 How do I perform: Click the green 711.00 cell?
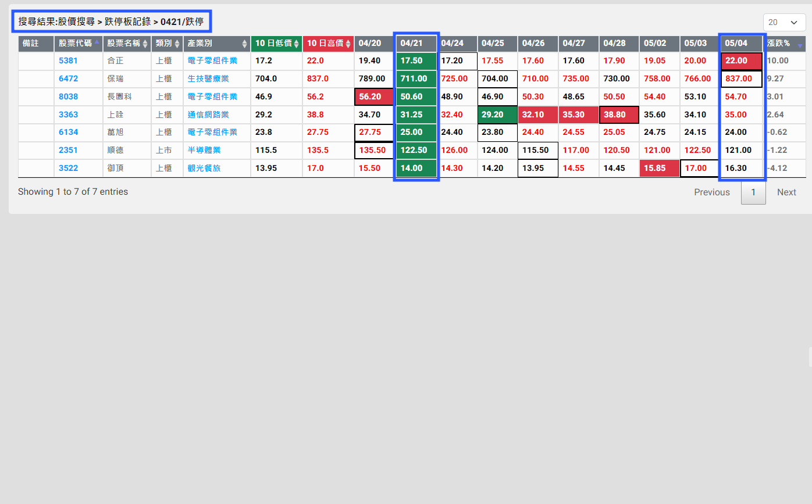point(416,79)
